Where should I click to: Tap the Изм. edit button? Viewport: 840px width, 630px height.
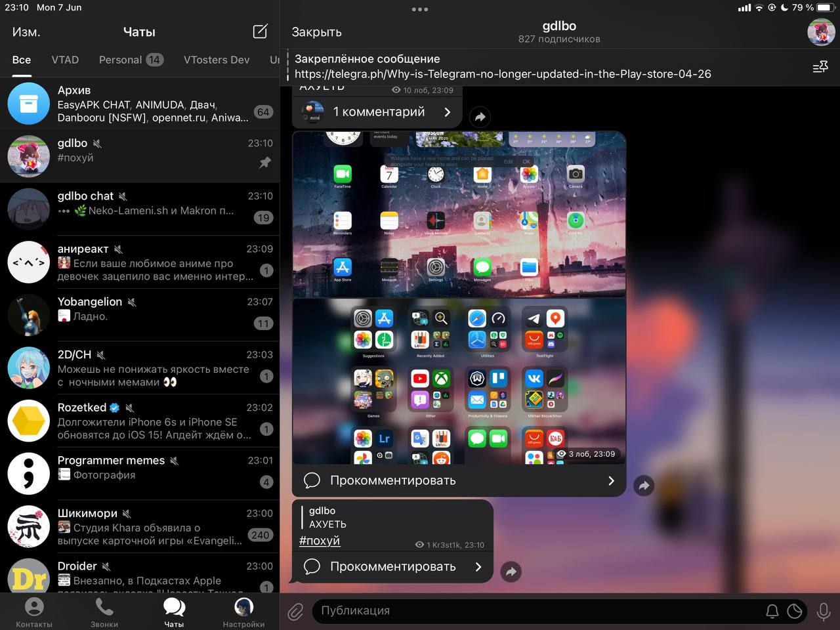point(26,31)
